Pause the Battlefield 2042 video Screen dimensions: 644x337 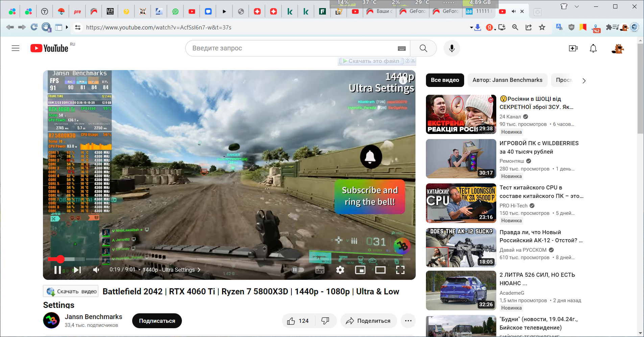(x=58, y=270)
